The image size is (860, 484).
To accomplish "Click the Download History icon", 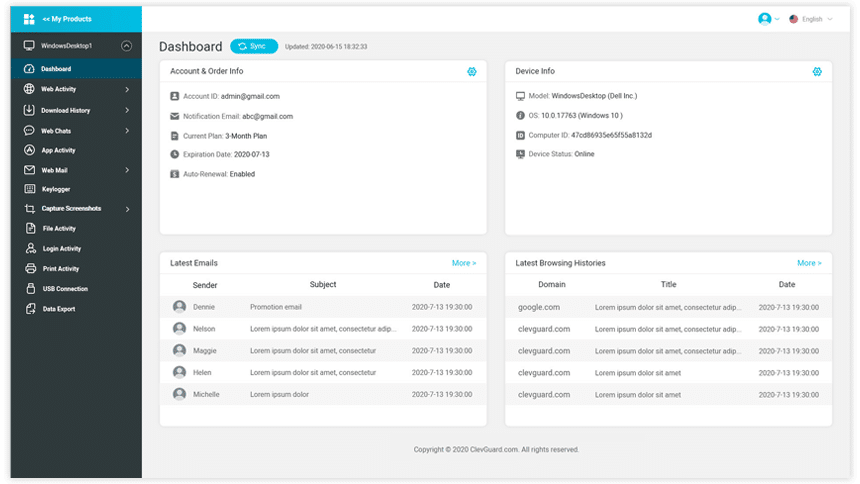I will (29, 110).
